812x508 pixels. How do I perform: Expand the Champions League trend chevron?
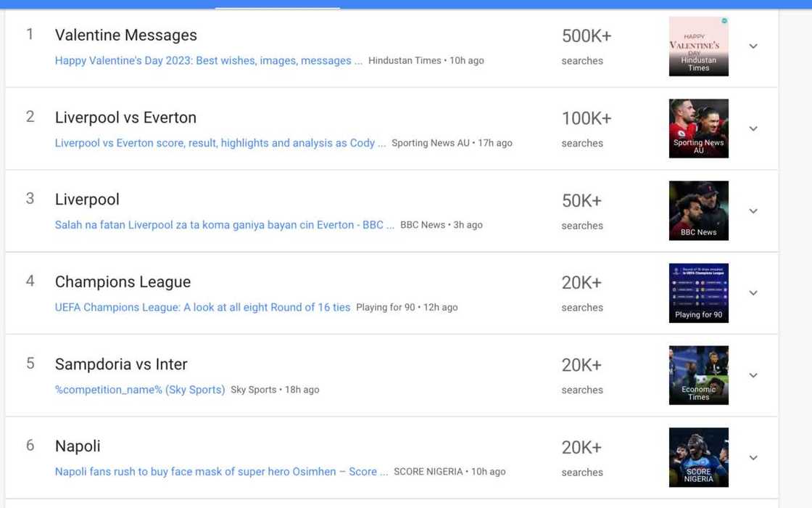click(753, 293)
